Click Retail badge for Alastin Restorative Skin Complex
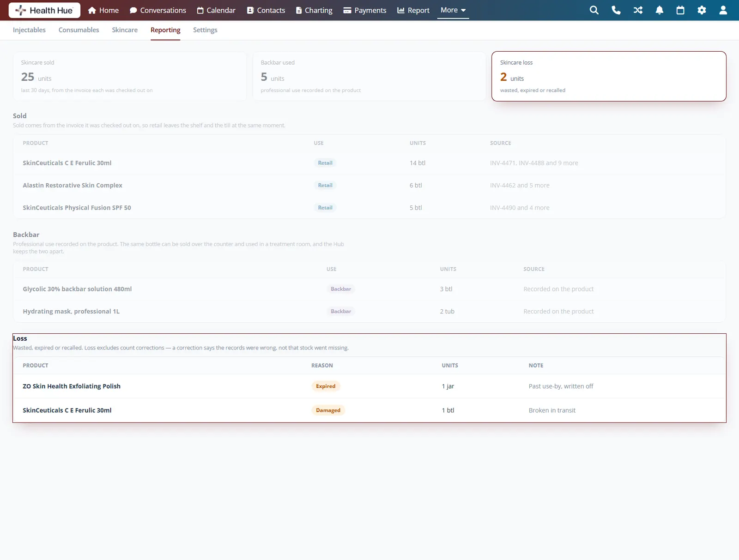739x560 pixels. (325, 185)
